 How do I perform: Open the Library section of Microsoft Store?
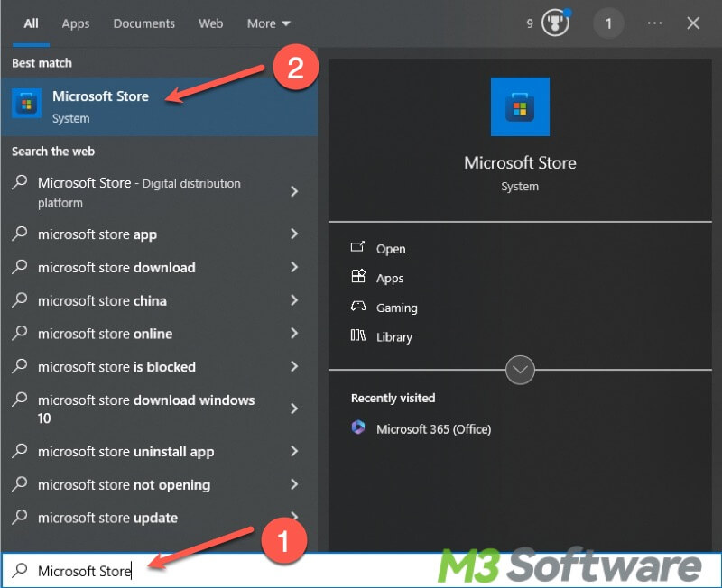394,337
